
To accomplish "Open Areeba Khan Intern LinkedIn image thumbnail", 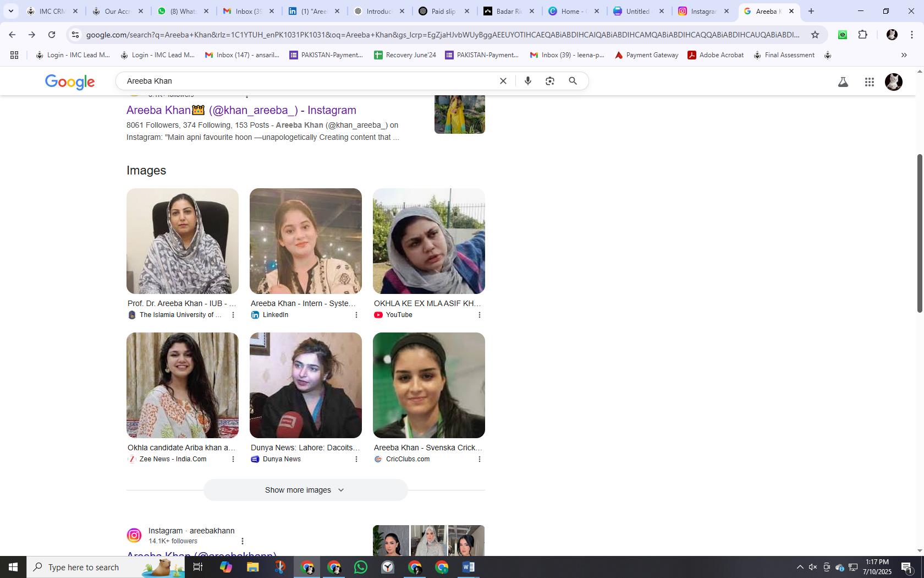I will click(x=306, y=241).
